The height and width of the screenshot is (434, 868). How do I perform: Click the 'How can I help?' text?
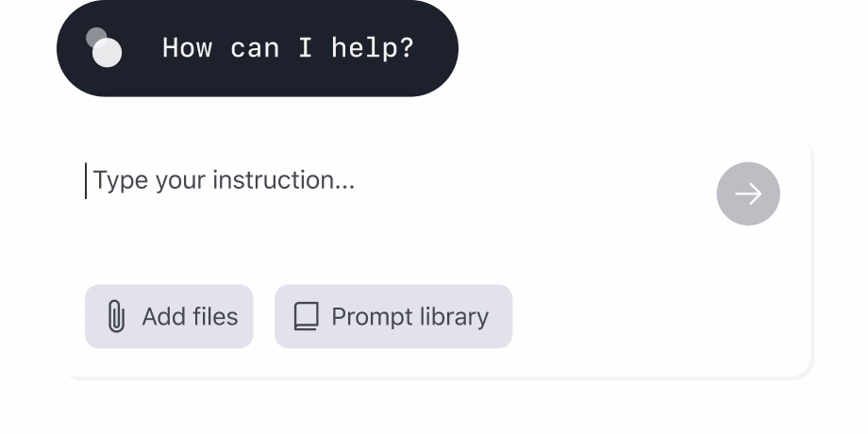point(288,48)
